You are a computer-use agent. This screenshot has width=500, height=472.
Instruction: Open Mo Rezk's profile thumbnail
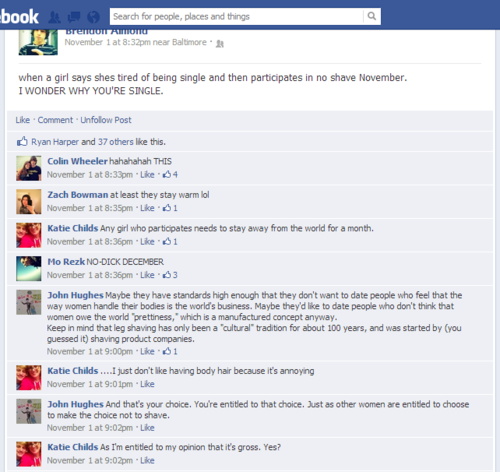tap(29, 268)
